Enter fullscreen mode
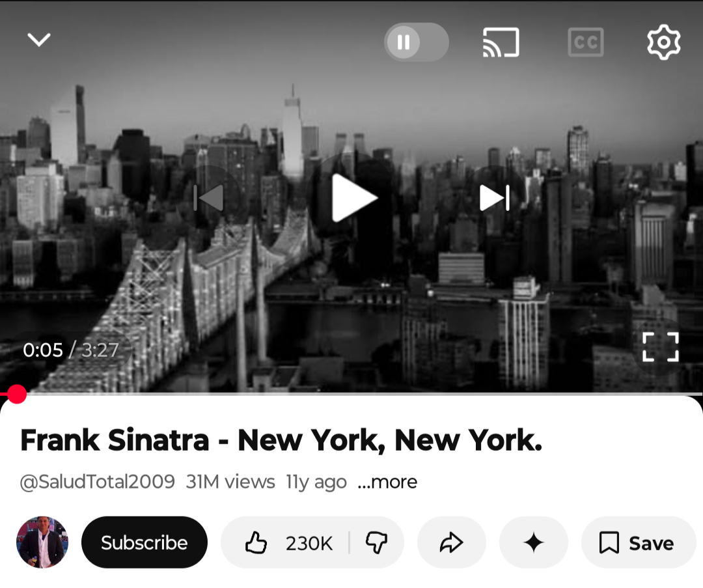 (x=661, y=347)
